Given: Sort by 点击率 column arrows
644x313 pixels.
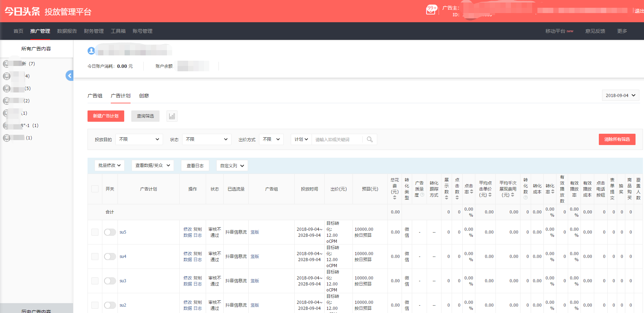Looking at the screenshot, I should coord(471,192).
